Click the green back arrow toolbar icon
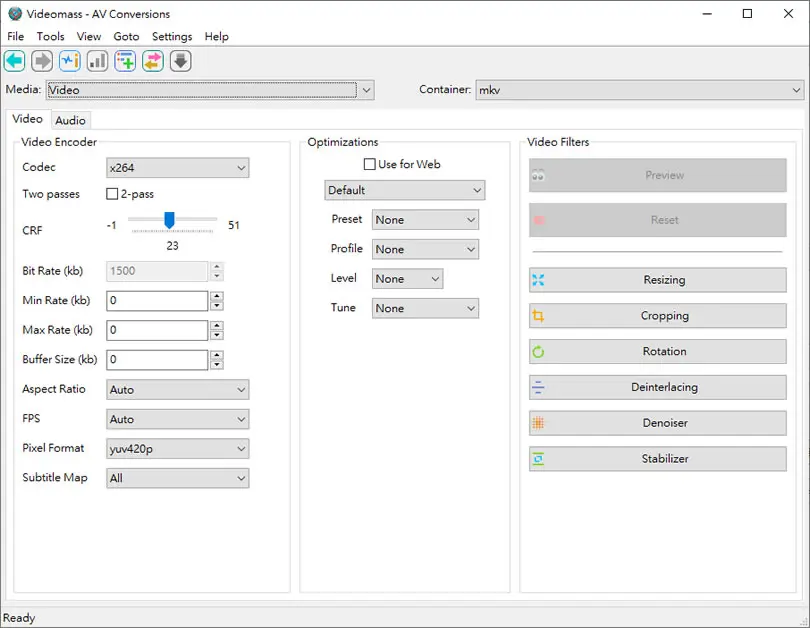 tap(15, 61)
